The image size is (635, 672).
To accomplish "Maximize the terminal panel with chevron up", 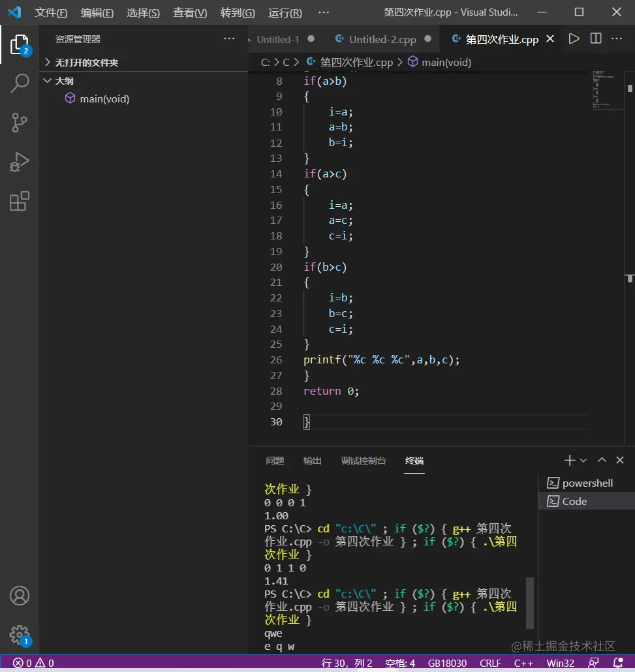I will [x=602, y=461].
